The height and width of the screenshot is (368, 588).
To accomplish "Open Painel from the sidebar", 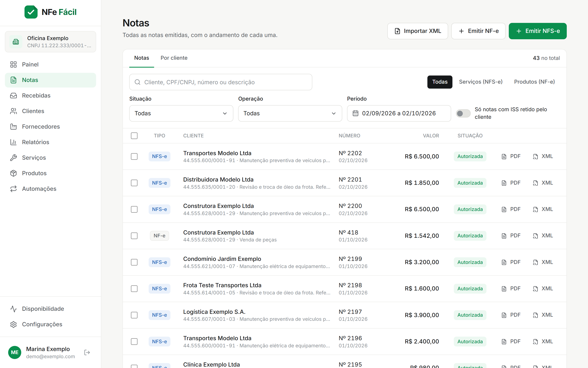I will coord(50,64).
